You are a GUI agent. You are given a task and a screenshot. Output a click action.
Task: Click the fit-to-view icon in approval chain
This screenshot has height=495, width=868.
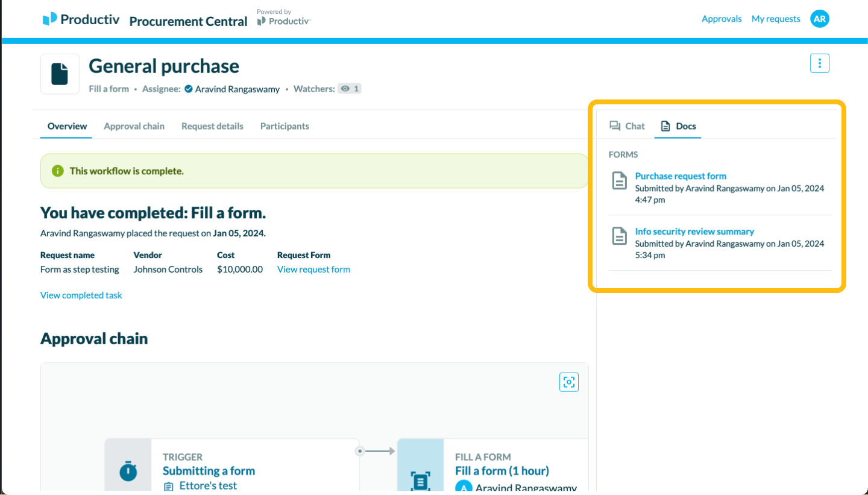point(569,382)
